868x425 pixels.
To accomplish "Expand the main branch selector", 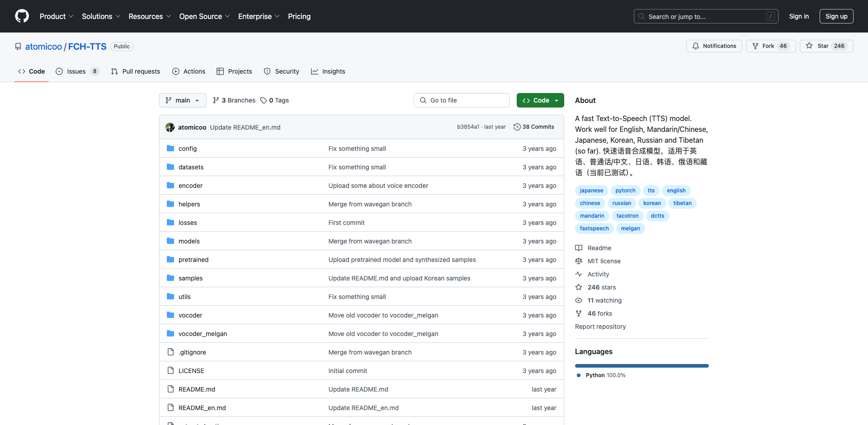I will click(183, 100).
